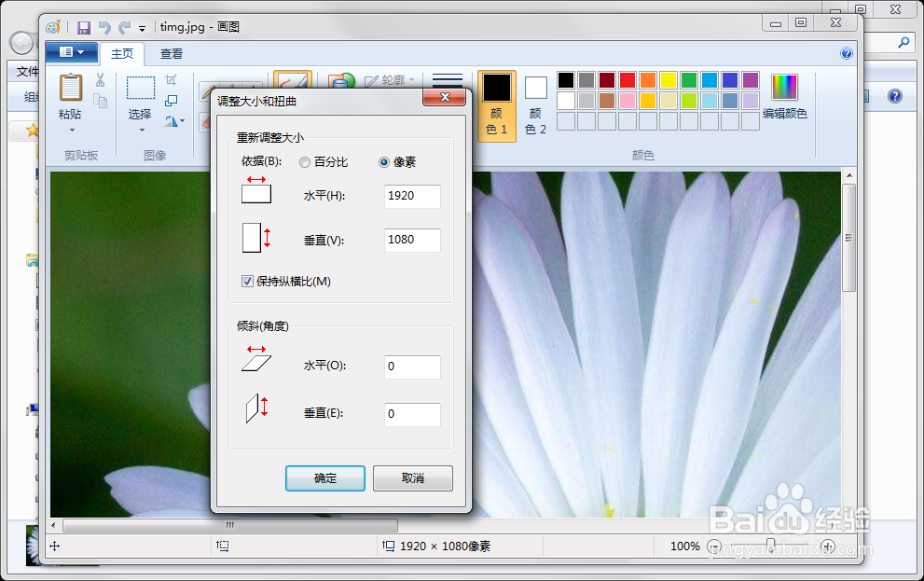Click the zoom in plus button
This screenshot has height=581, width=924.
(x=828, y=546)
